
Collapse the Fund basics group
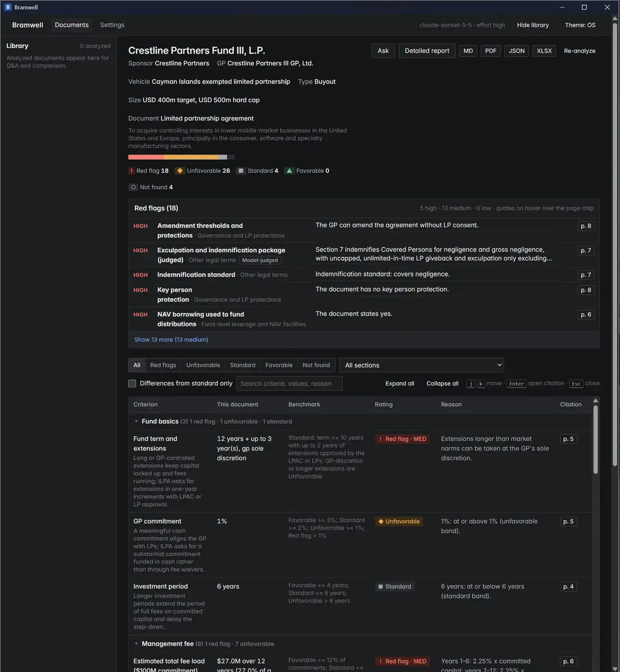[x=136, y=421]
